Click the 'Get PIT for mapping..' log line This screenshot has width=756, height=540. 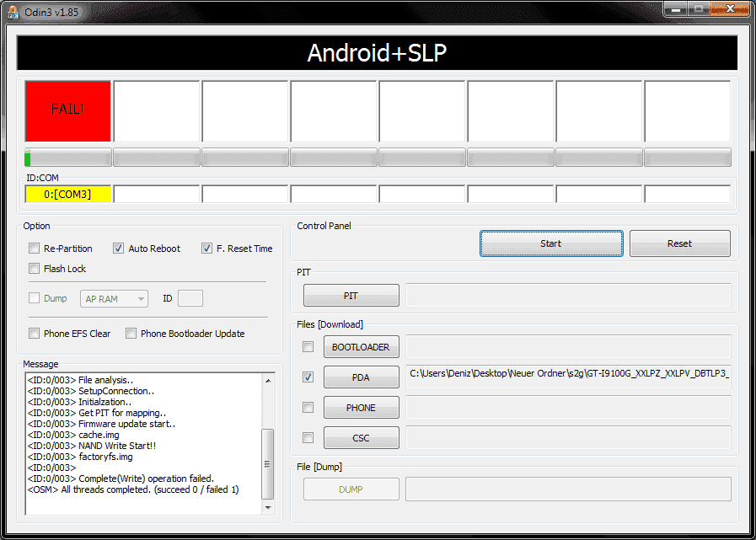pos(97,413)
